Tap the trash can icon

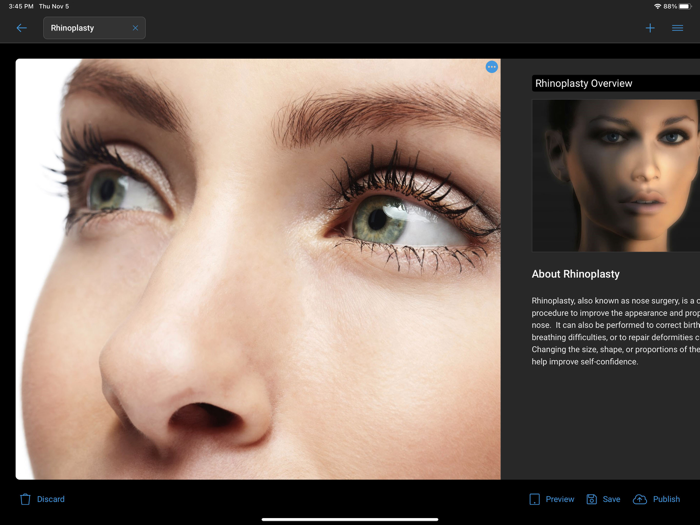pyautogui.click(x=26, y=499)
